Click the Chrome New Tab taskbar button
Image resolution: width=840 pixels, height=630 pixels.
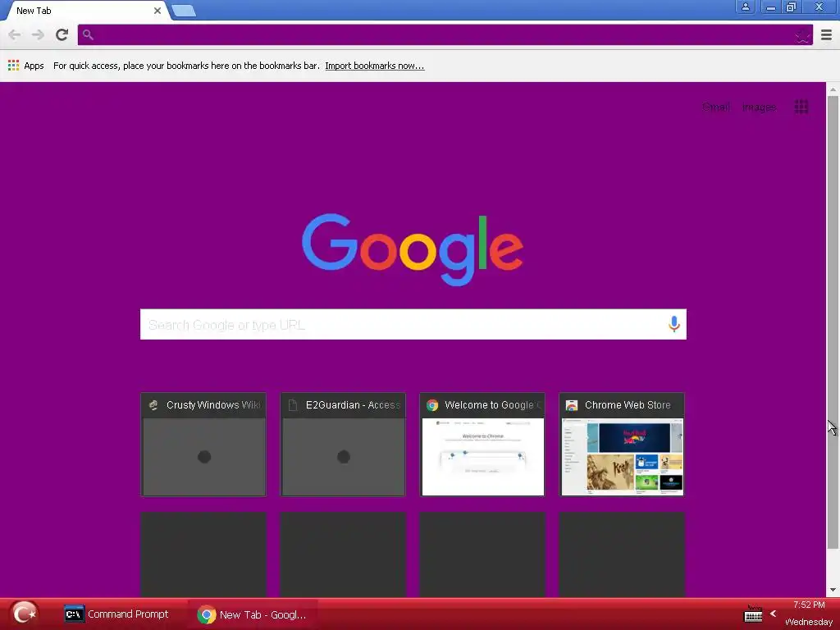(252, 614)
